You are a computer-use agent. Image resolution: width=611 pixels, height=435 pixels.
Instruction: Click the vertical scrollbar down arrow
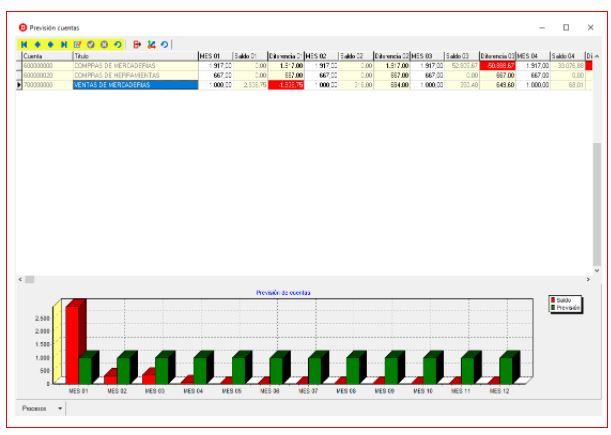(597, 270)
